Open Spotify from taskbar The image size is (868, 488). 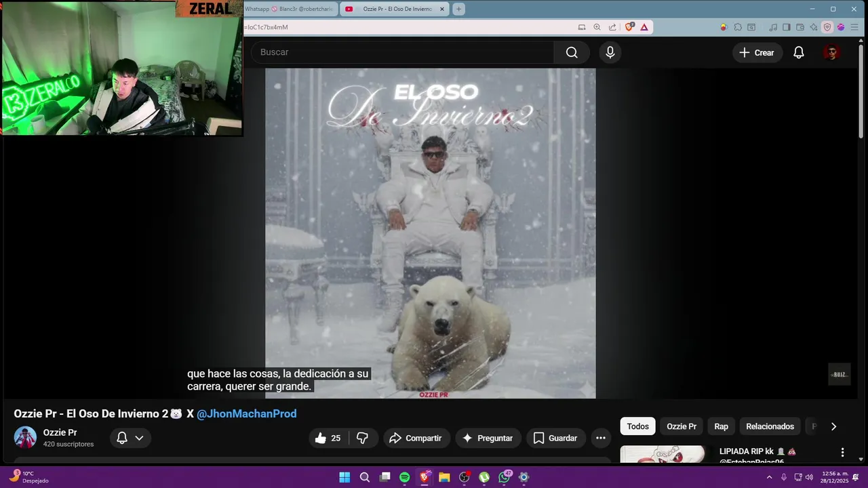(404, 477)
